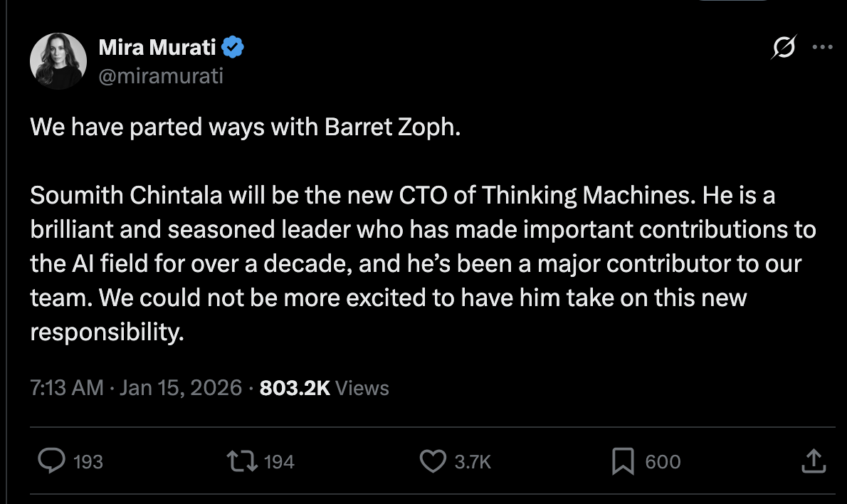Click the 600 bookmarks count
The height and width of the screenshot is (504, 847).
click(x=663, y=462)
